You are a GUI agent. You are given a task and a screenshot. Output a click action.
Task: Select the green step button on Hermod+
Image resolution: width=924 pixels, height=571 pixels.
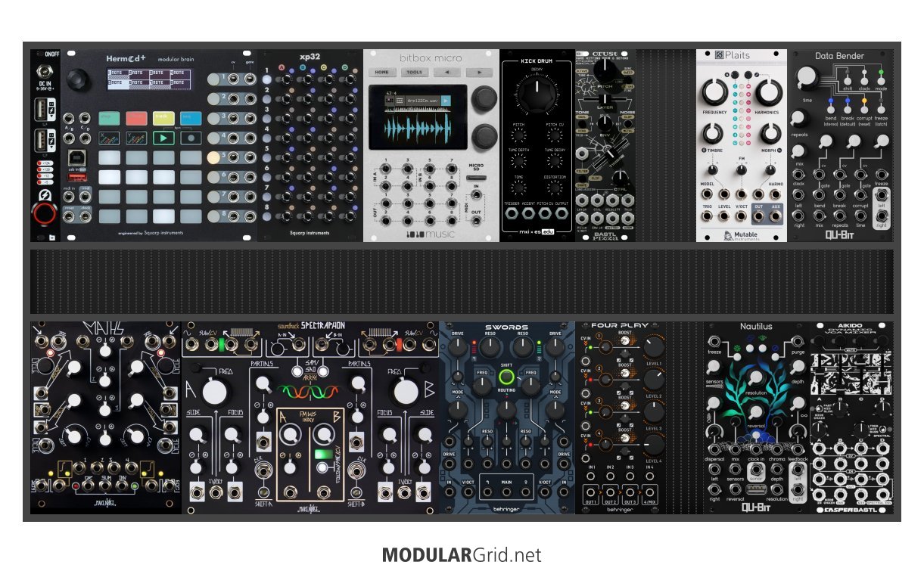(109, 118)
